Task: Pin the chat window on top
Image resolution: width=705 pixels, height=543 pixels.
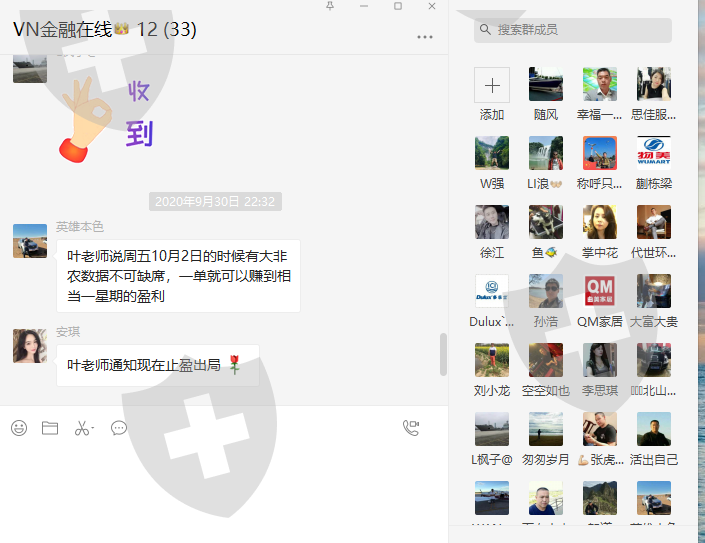Action: click(x=330, y=6)
